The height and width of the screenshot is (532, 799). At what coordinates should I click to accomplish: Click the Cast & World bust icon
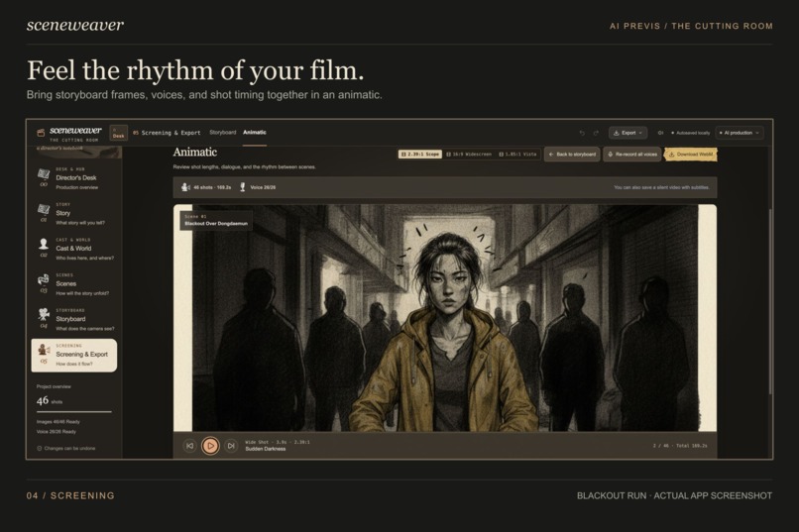click(44, 244)
